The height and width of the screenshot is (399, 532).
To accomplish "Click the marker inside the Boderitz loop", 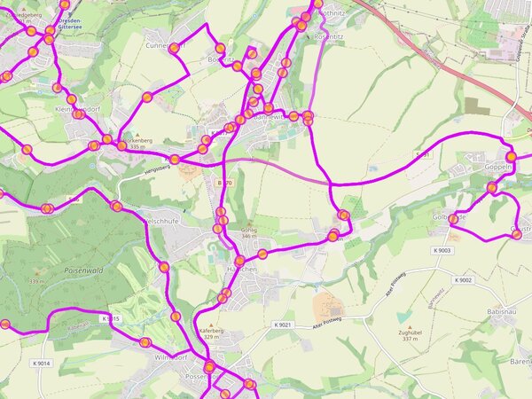I will pos(252,53).
